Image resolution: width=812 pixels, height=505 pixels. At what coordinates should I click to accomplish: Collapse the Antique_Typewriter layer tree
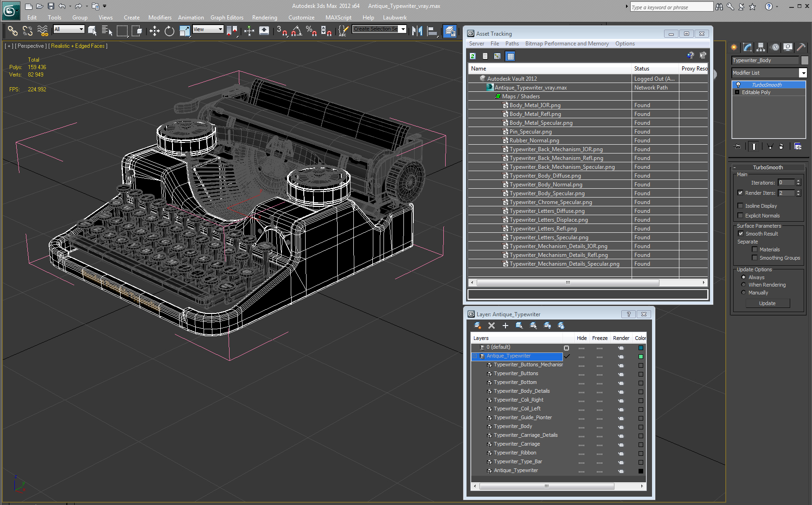pyautogui.click(x=475, y=356)
